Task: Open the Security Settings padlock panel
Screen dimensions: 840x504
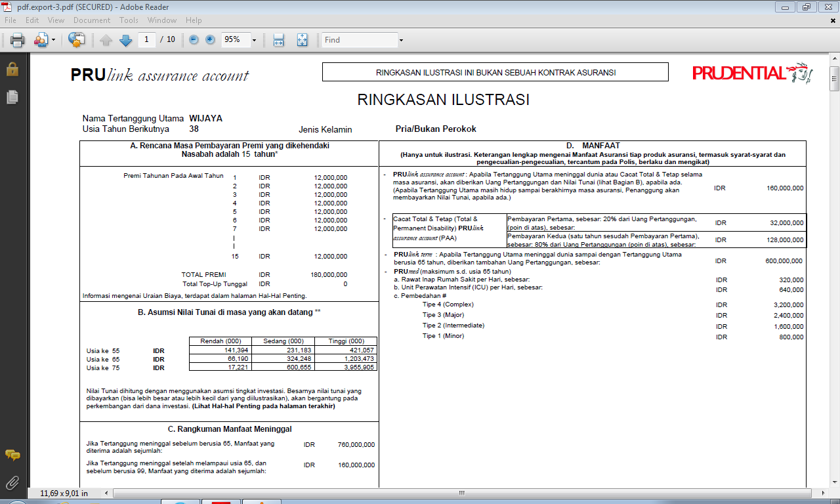Action: point(12,68)
